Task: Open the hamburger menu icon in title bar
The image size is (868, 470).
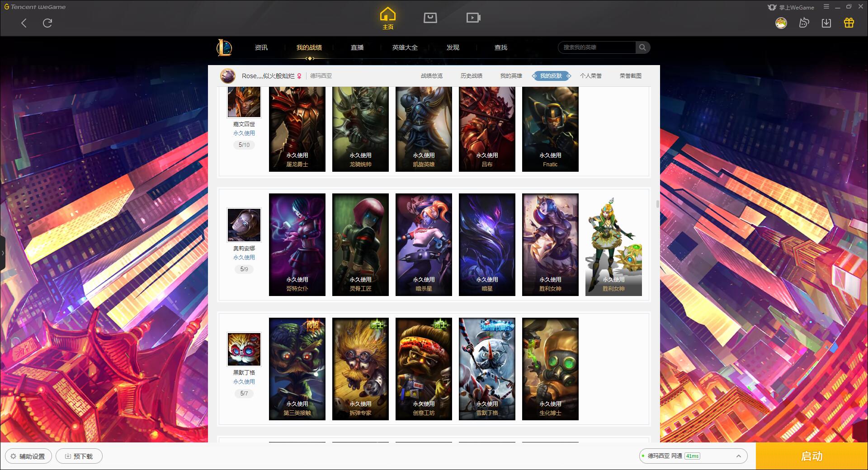Action: (x=826, y=7)
